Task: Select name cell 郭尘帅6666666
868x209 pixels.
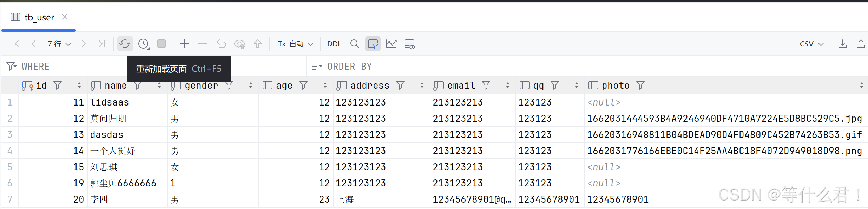Action: [x=128, y=183]
